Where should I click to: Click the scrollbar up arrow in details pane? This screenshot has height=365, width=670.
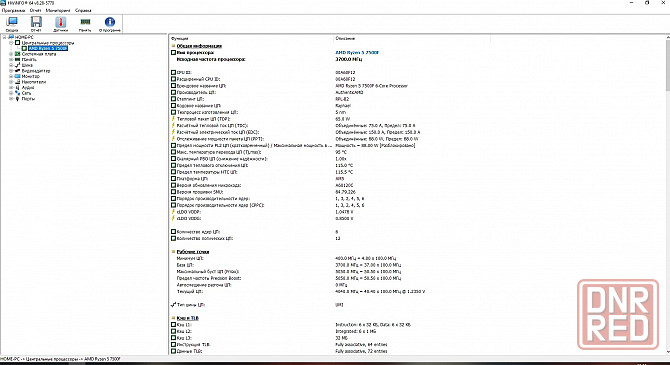(667, 38)
